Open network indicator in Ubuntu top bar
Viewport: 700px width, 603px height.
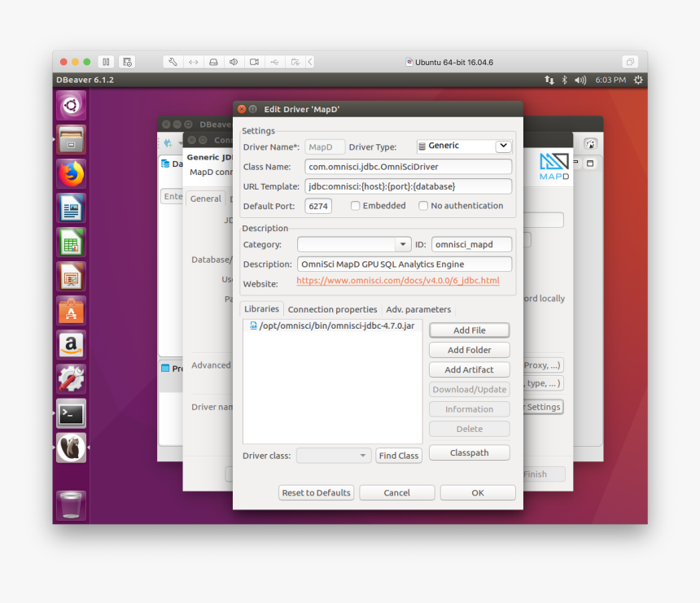pos(549,80)
